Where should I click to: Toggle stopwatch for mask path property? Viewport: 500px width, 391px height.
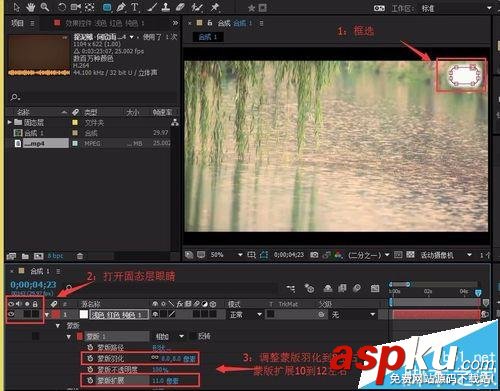pos(90,347)
